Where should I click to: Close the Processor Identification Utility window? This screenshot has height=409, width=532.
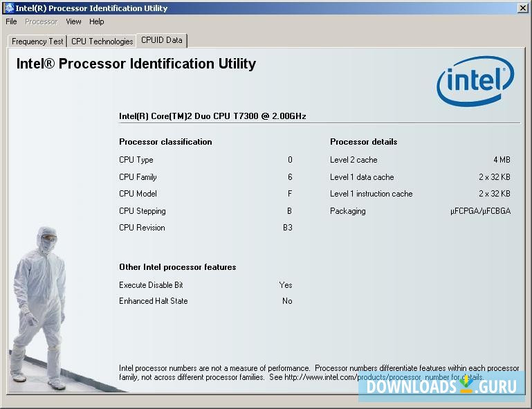coord(522,8)
